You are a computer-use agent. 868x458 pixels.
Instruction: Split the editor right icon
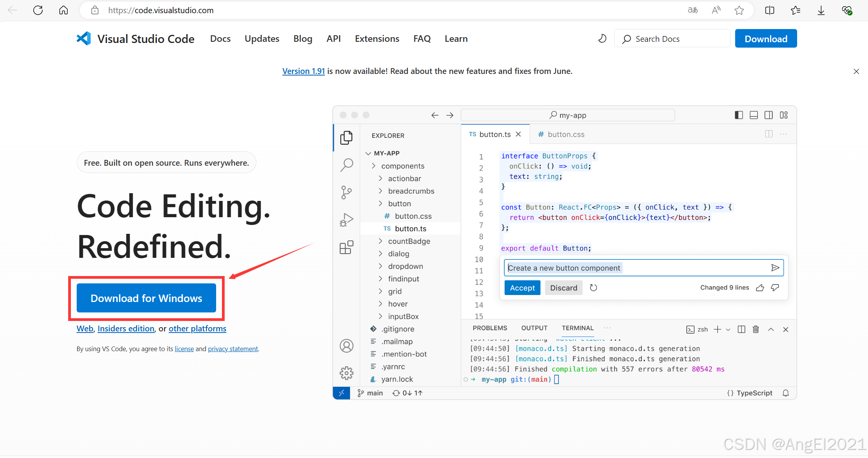(x=769, y=134)
